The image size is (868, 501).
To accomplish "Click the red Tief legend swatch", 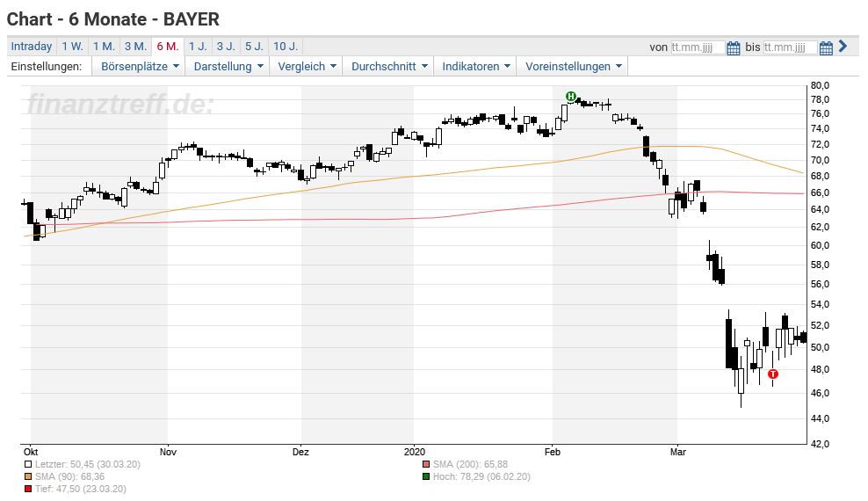I will coord(28,490).
